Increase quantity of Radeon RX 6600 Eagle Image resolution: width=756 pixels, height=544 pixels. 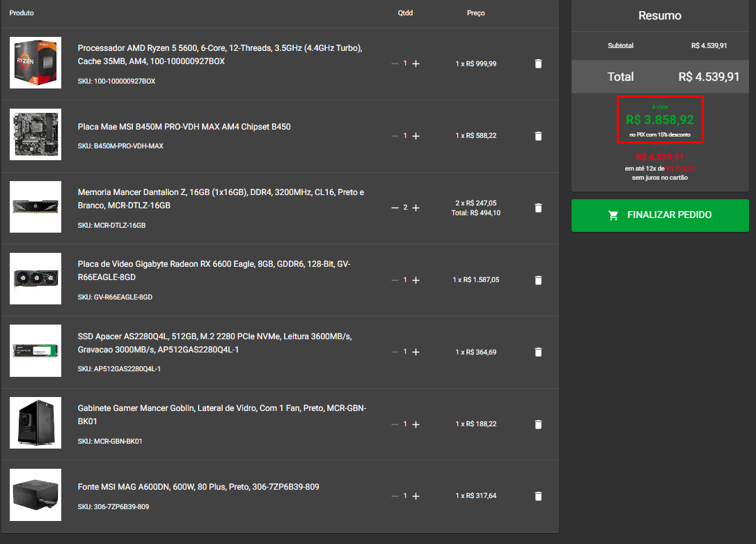coord(416,280)
